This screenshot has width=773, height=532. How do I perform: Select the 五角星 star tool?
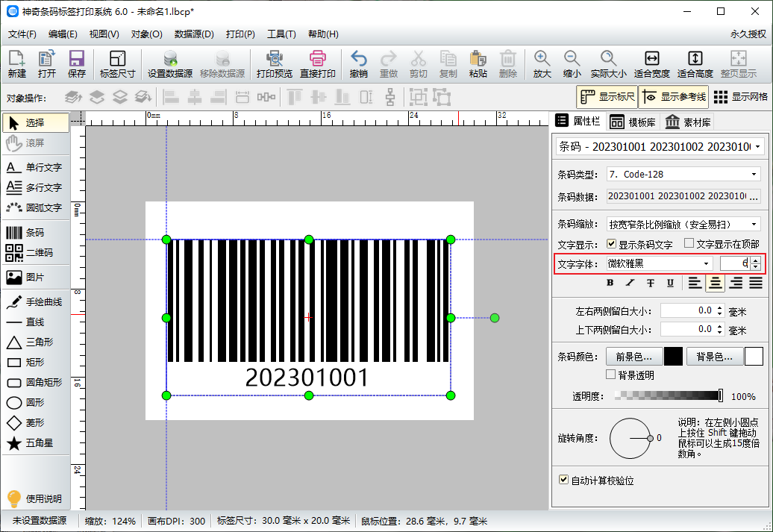point(35,443)
